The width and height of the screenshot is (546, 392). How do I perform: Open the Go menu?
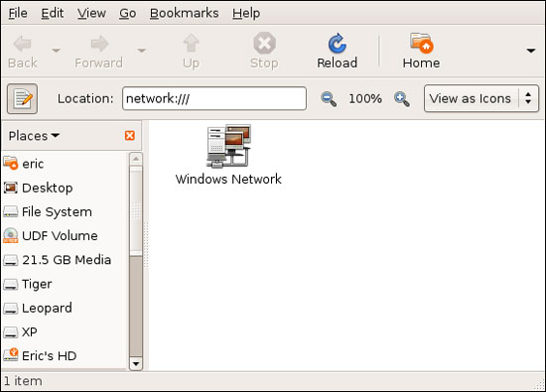[x=128, y=13]
